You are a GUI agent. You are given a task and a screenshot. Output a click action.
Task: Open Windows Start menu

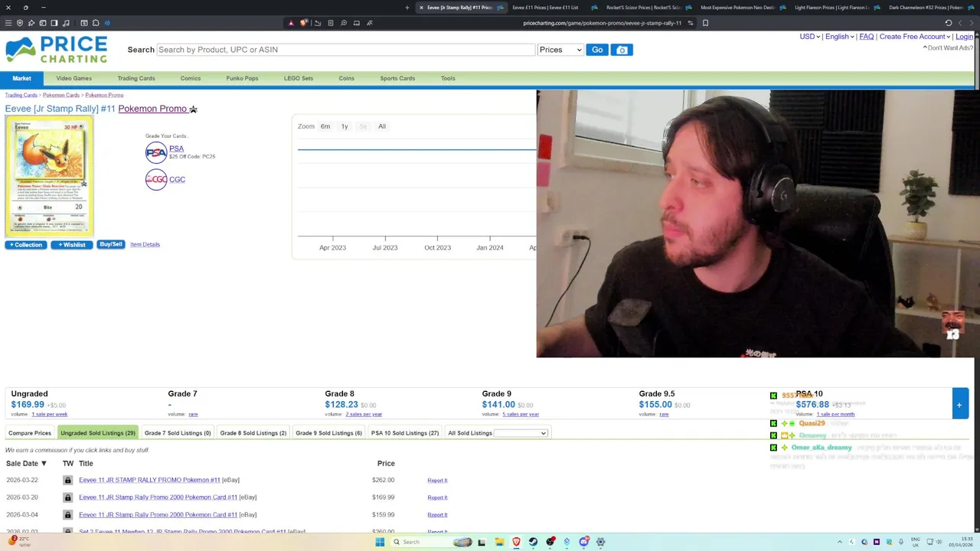tap(379, 542)
